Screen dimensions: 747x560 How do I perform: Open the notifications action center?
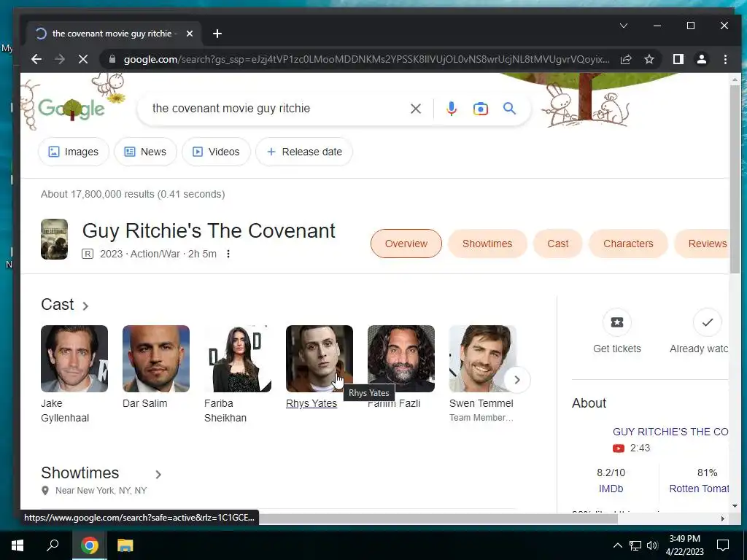pyautogui.click(x=723, y=545)
